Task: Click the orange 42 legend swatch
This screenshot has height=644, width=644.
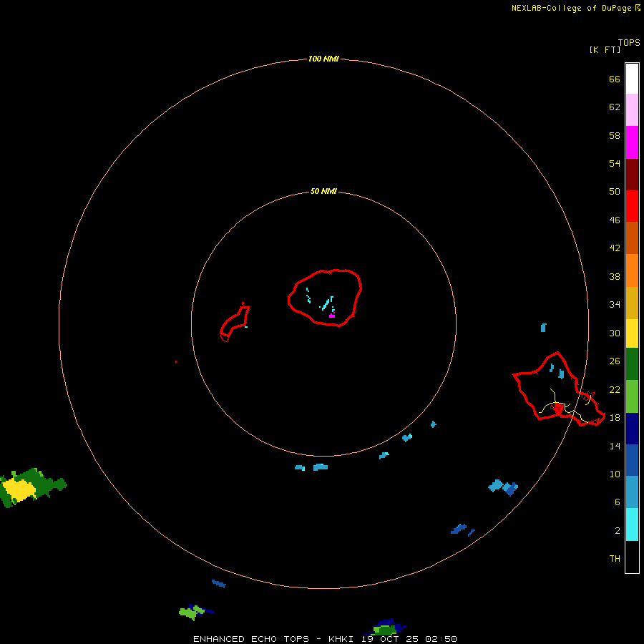Action: (x=632, y=270)
